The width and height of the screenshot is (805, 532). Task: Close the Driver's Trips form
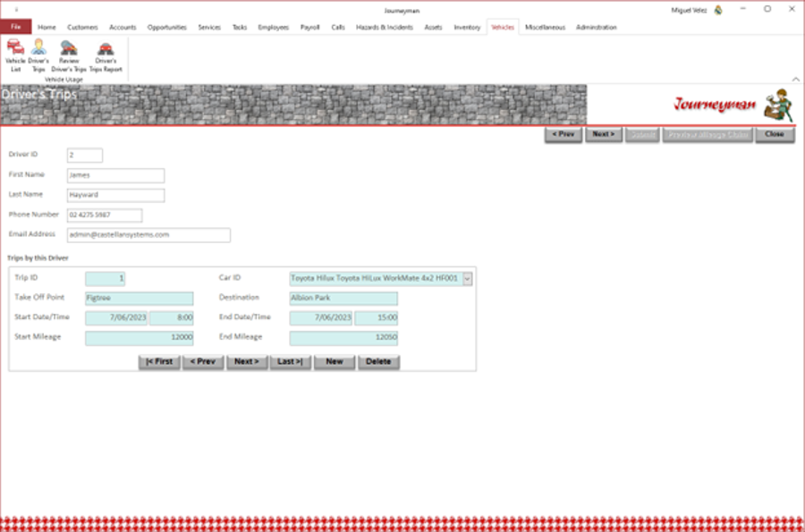[x=775, y=134]
